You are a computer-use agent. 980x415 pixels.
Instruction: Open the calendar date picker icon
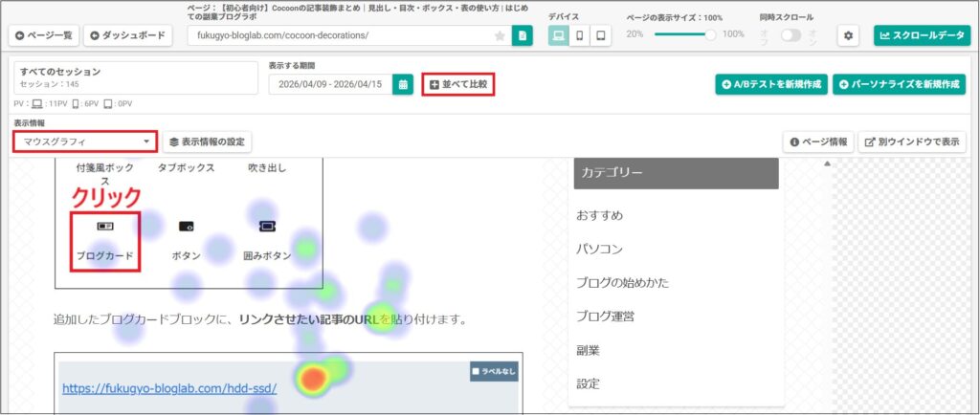click(x=403, y=84)
